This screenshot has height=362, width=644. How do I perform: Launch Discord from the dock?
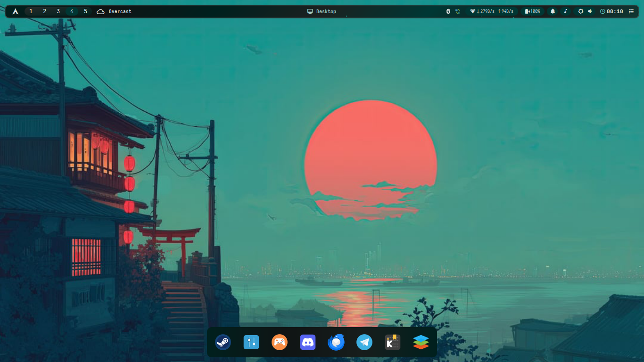click(x=308, y=342)
